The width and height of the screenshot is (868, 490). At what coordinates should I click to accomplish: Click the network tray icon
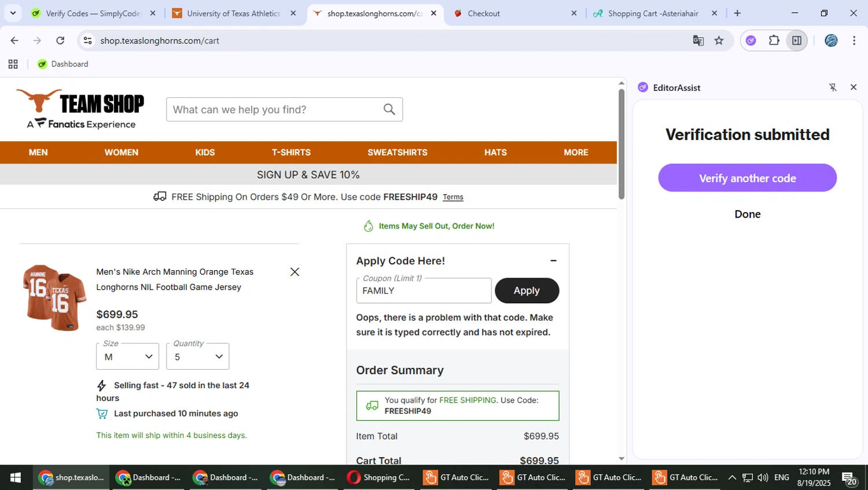[x=748, y=478]
